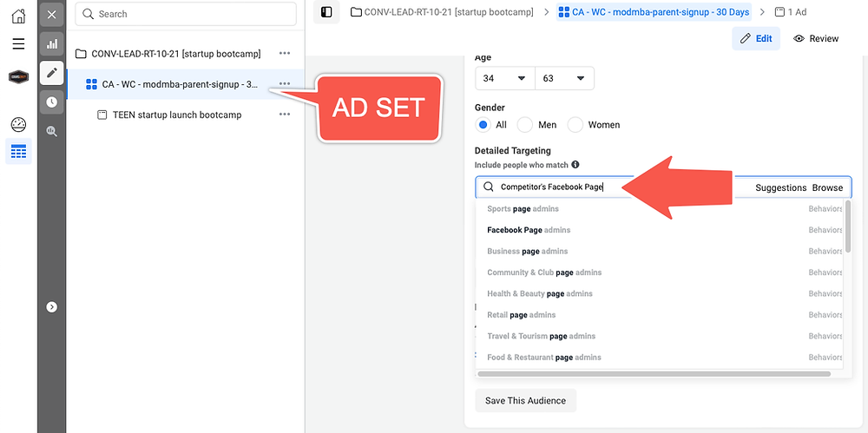Select the pencil edit icon in sidebar
The width and height of the screenshot is (868, 433).
[x=51, y=73]
